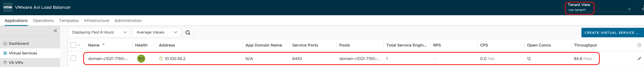
Task: Click the search magnifier icon
Action: pyautogui.click(x=188, y=33)
